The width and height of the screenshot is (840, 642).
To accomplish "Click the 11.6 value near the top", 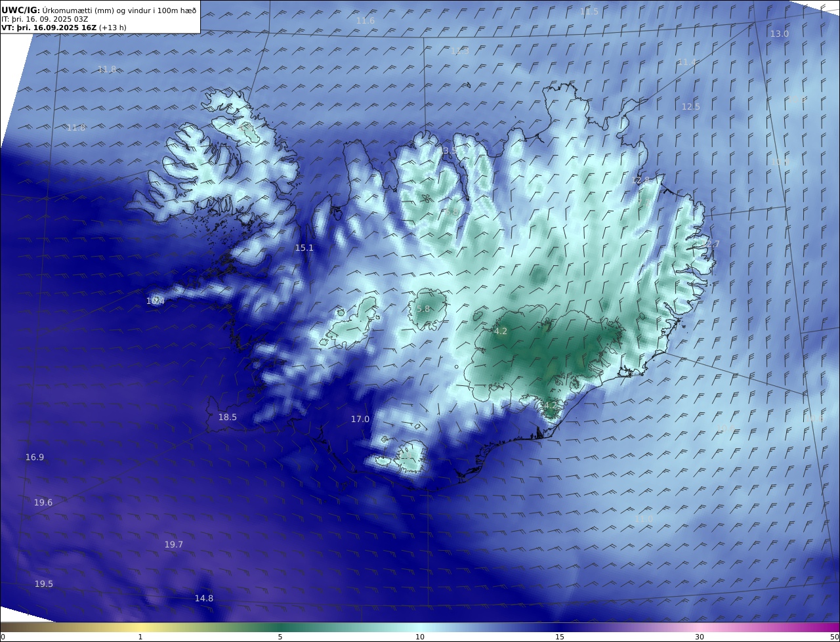I will tap(366, 21).
